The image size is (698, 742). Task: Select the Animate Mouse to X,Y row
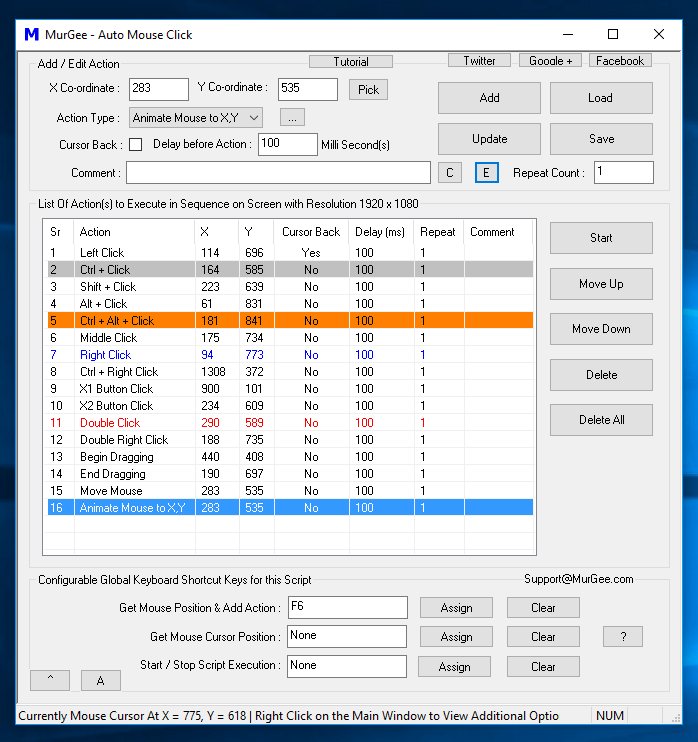pyautogui.click(x=290, y=508)
